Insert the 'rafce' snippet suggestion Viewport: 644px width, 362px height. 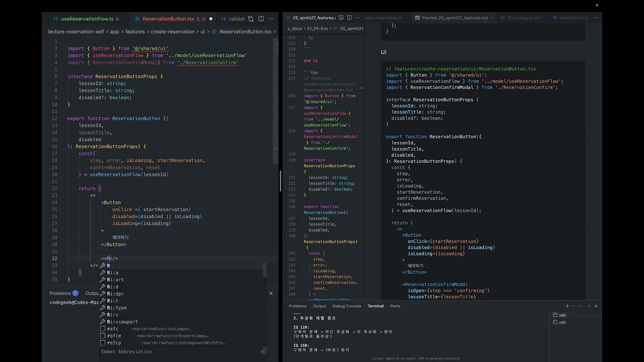(181, 336)
